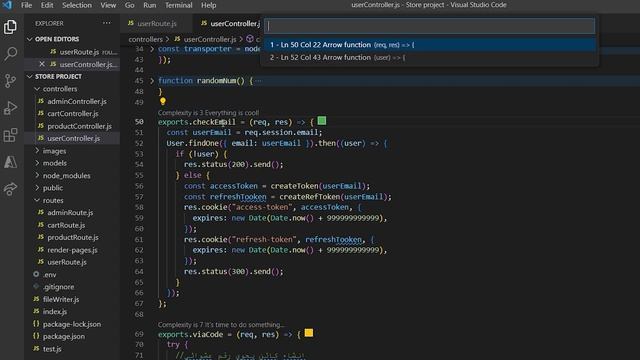
Task: Expand the node_modules folder
Action: point(37,175)
